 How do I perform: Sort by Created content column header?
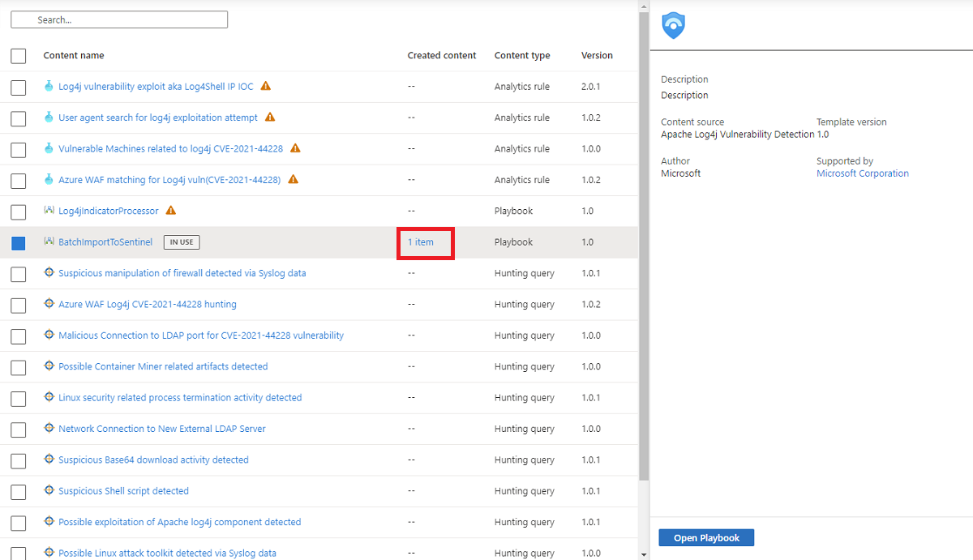point(442,55)
